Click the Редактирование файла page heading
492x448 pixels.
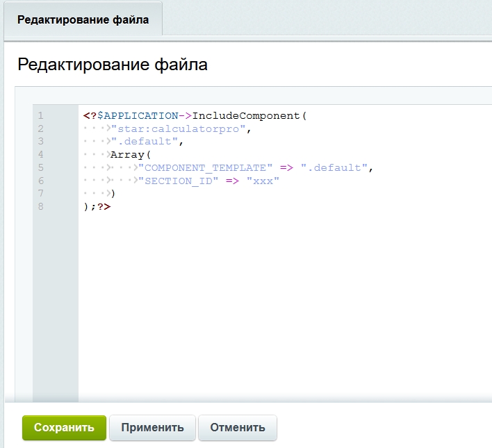coord(113,65)
